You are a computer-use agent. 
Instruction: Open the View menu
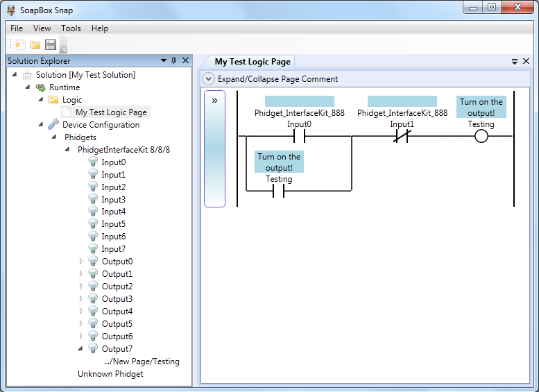[42, 28]
